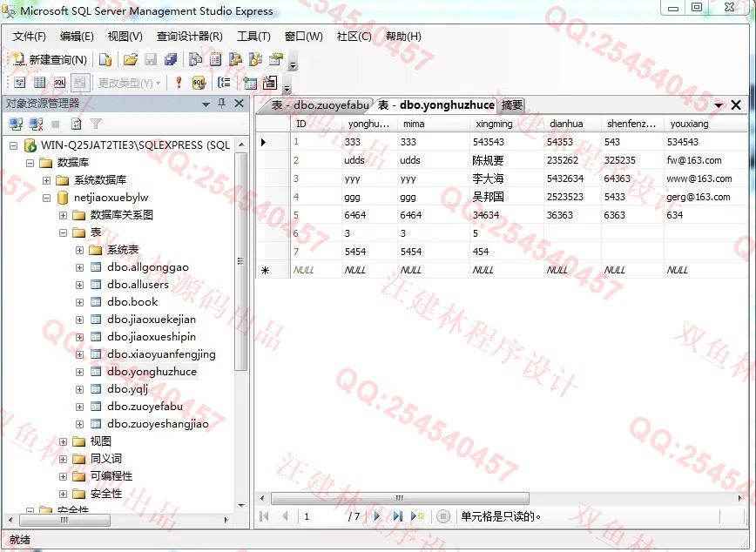
Task: Collapse the 数据库 folder node
Action: (30, 163)
